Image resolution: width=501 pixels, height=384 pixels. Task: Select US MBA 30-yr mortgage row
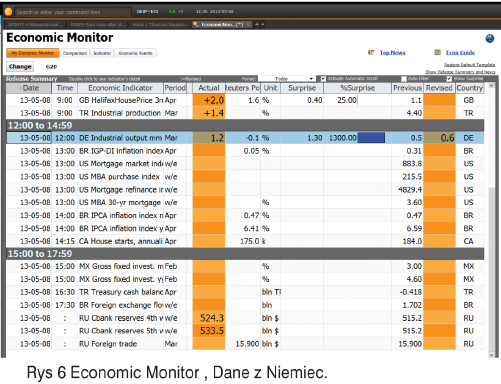tap(245, 202)
